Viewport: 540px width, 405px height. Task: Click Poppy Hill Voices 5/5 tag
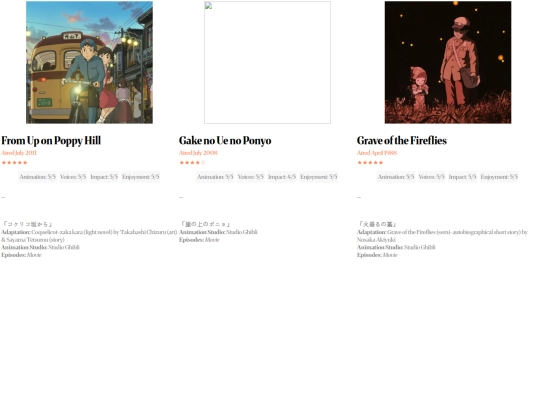[73, 177]
